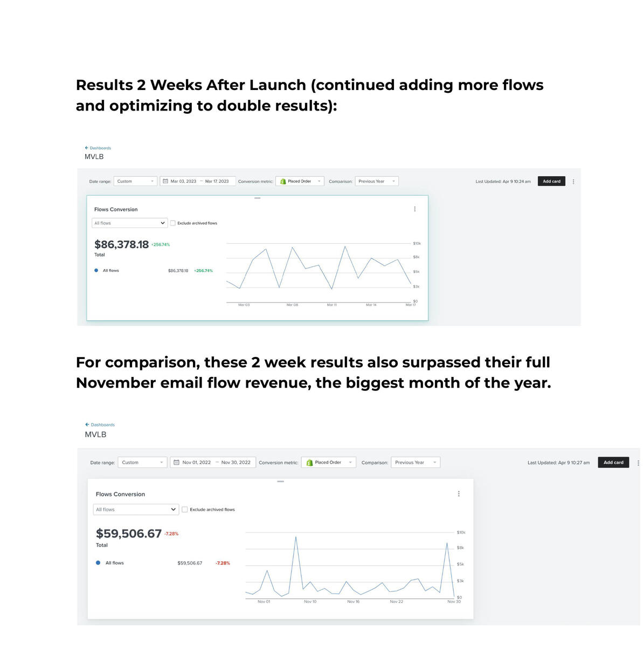Toggle the All flows blue legend dot in top card
Screen dimensions: 644x647
96,271
